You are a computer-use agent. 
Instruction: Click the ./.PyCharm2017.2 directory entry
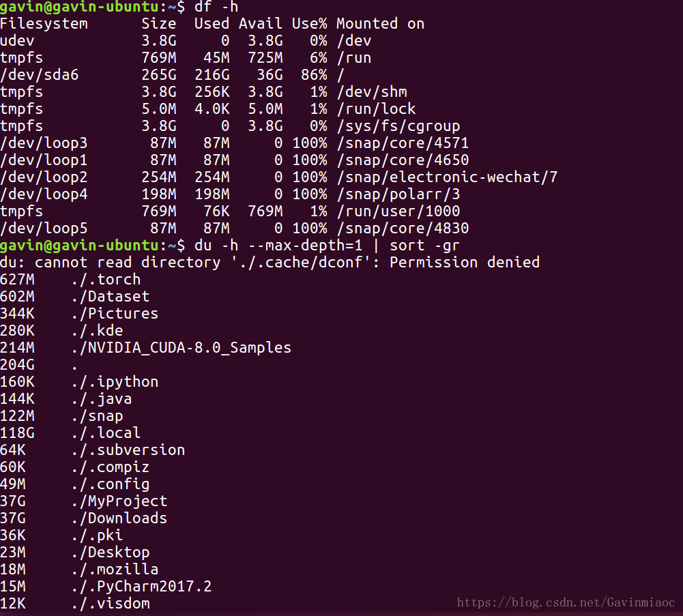(141, 587)
